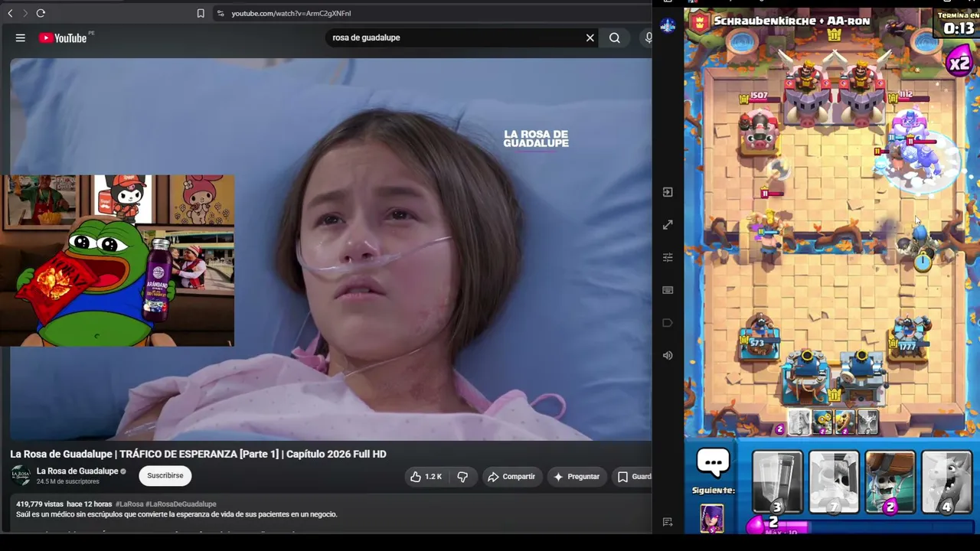
Task: Go back in the browser
Action: tap(10, 13)
